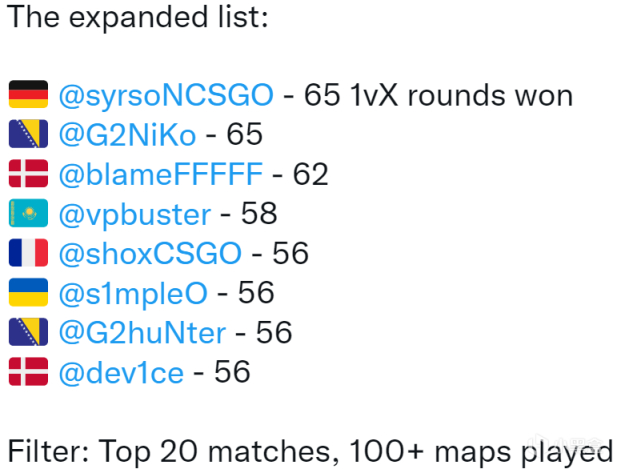This screenshot has height=469, width=621.
Task: Click the French flag next to @shoxCSGO
Action: point(29,253)
